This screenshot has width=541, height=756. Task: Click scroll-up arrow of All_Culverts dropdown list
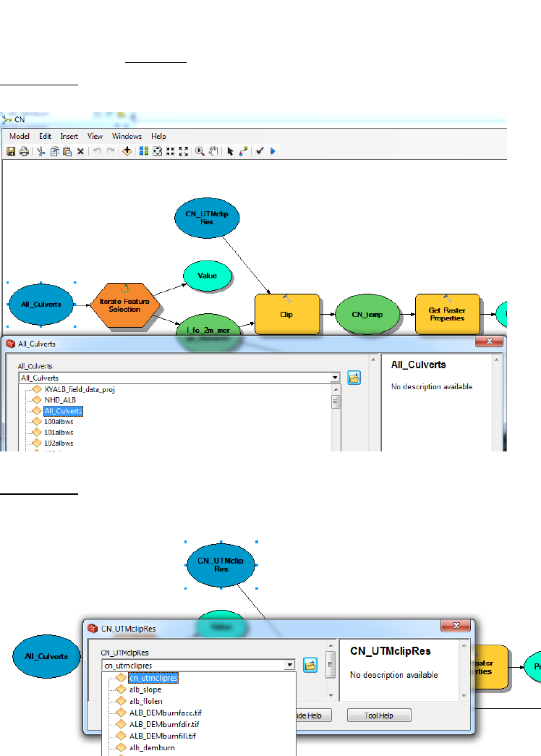pyautogui.click(x=336, y=389)
